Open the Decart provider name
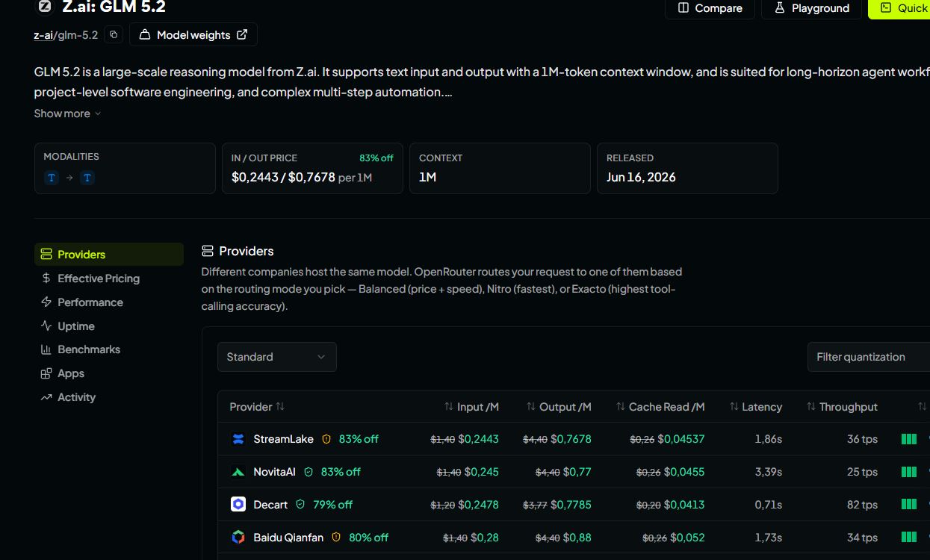This screenshot has height=560, width=930. point(270,505)
